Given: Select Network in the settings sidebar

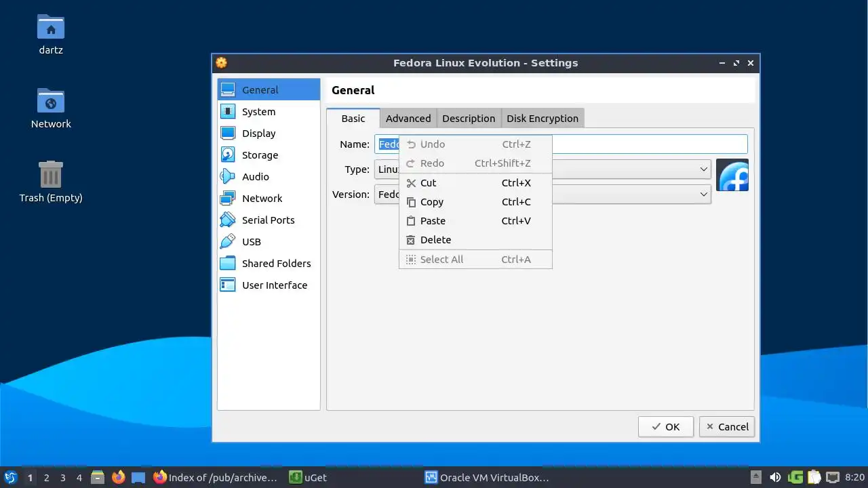Looking at the screenshot, I should pos(269,198).
